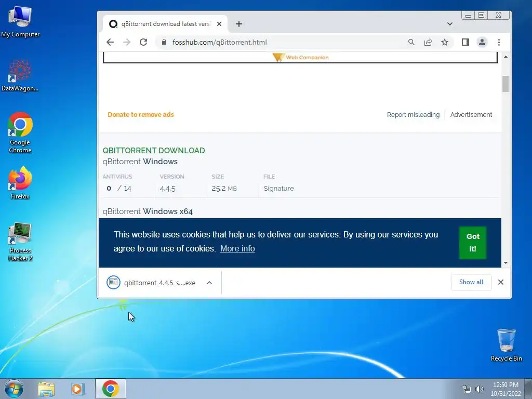532x399 pixels.
Task: Select the Google Chrome desktop shortcut
Action: point(20,132)
